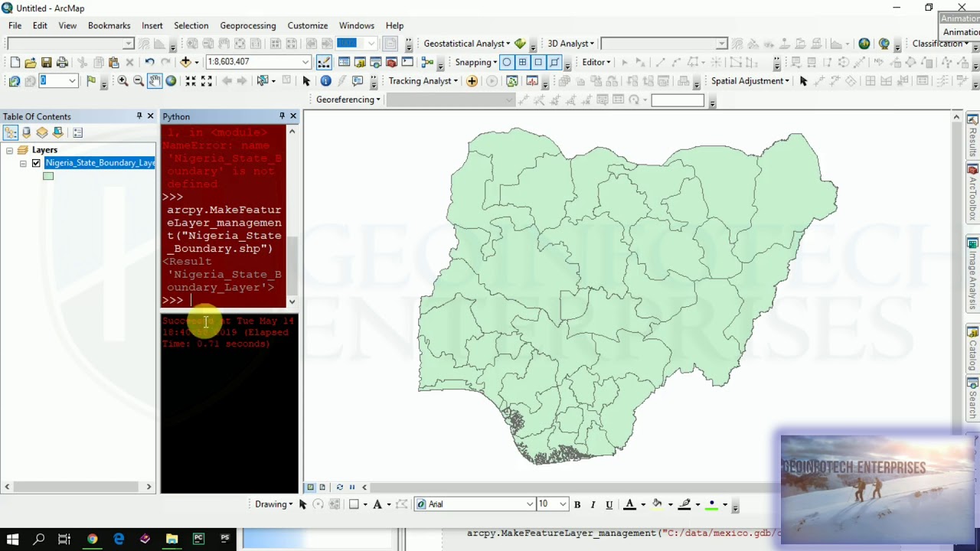Open the Selection menu
Viewport: 980px width, 551px height.
[x=191, y=25]
